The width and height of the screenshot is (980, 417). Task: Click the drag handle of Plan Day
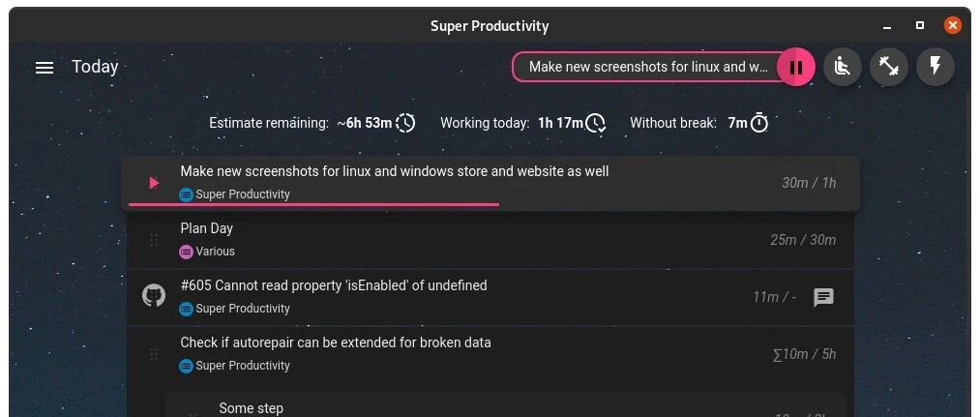[154, 239]
